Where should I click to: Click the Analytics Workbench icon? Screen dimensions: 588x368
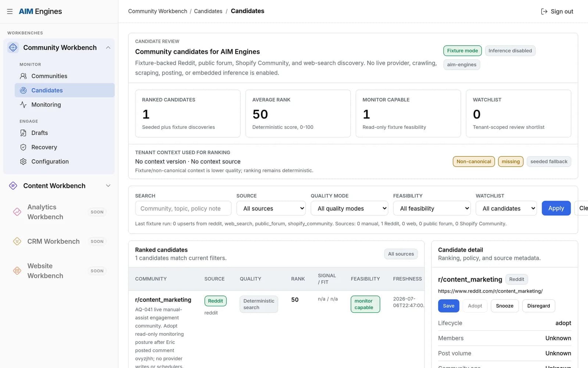(x=17, y=212)
